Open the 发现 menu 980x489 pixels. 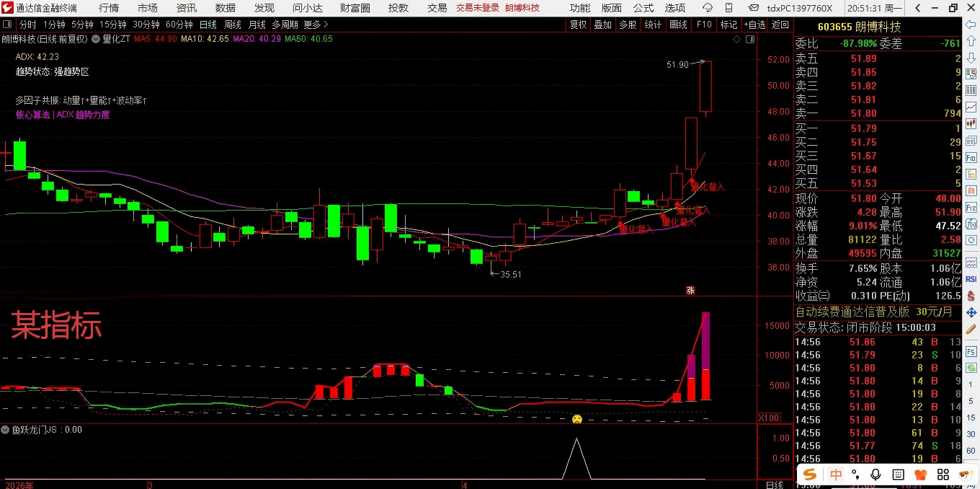(x=264, y=8)
